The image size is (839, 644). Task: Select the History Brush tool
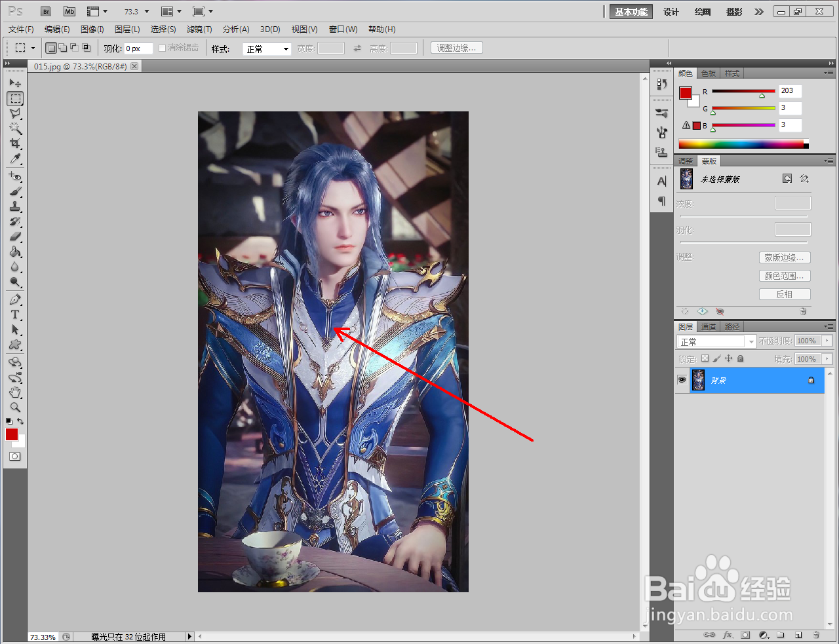click(15, 222)
